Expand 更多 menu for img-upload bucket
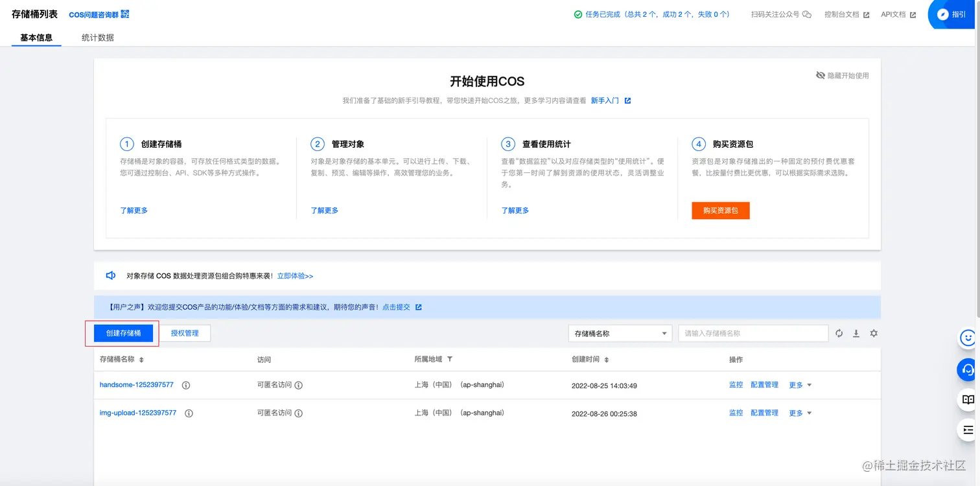Image resolution: width=980 pixels, height=486 pixels. [800, 413]
